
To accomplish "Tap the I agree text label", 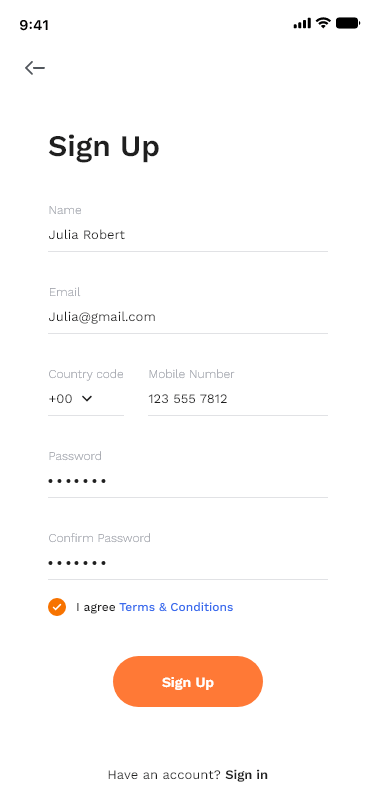I will click(96, 607).
